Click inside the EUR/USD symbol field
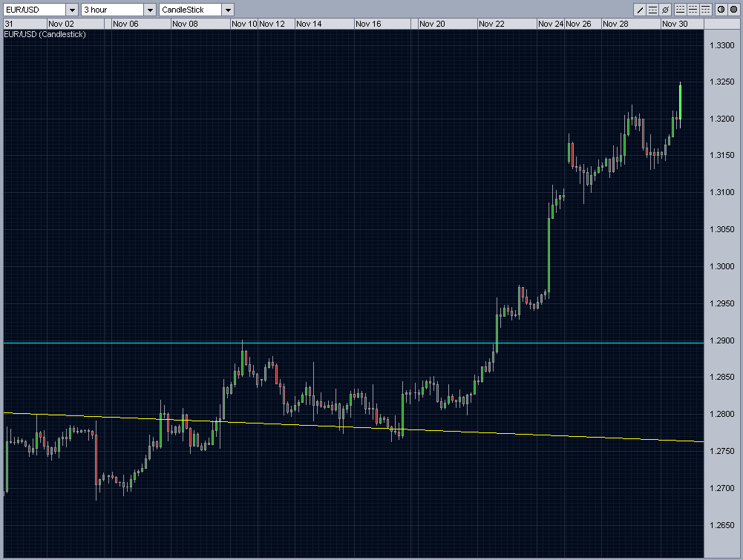Image resolution: width=743 pixels, height=560 pixels. click(x=33, y=10)
